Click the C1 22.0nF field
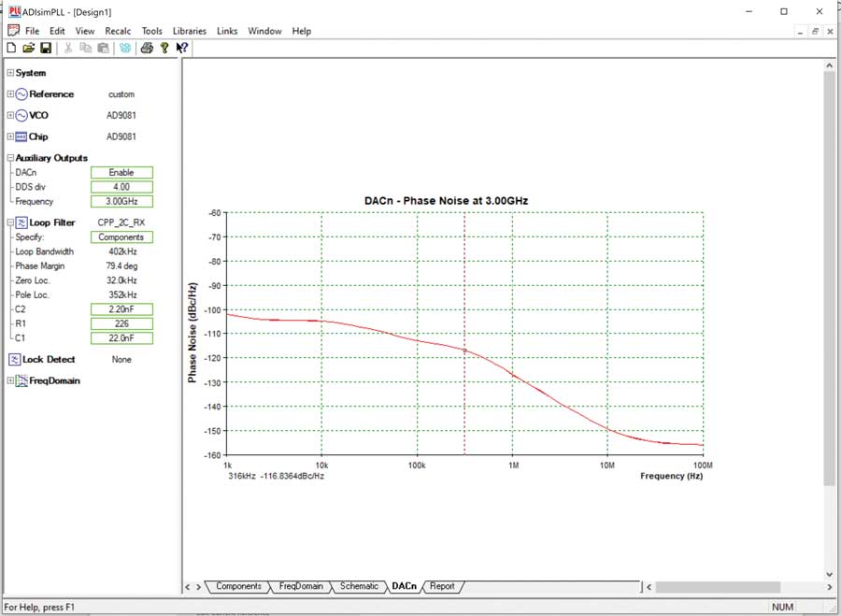 click(121, 338)
